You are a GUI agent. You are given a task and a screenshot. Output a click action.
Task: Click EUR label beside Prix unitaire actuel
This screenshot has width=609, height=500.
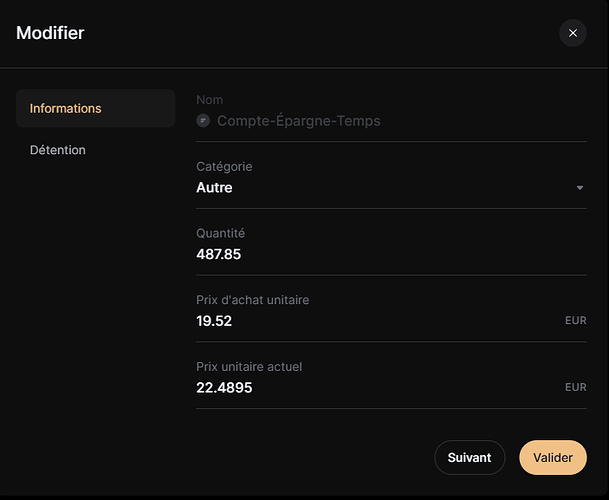[576, 387]
